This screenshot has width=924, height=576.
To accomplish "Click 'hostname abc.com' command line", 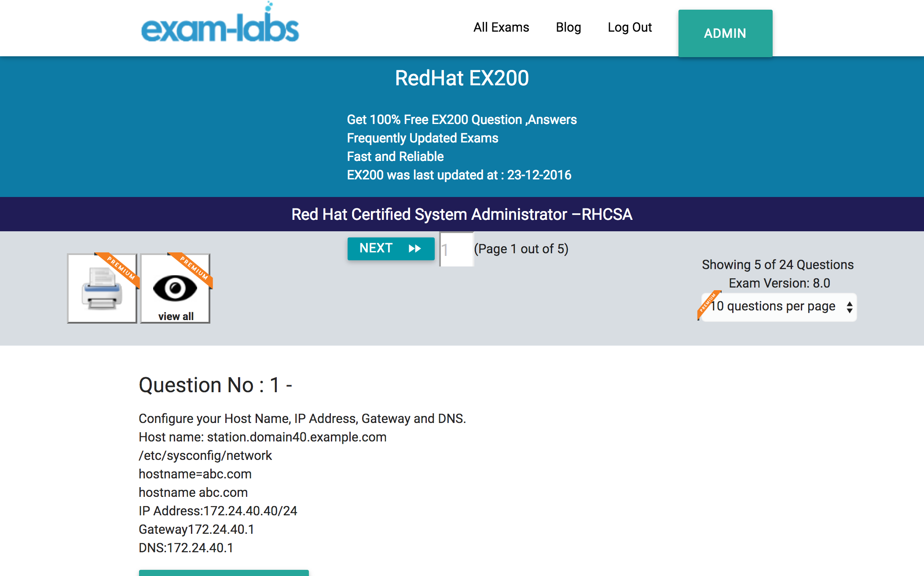I will [x=193, y=492].
